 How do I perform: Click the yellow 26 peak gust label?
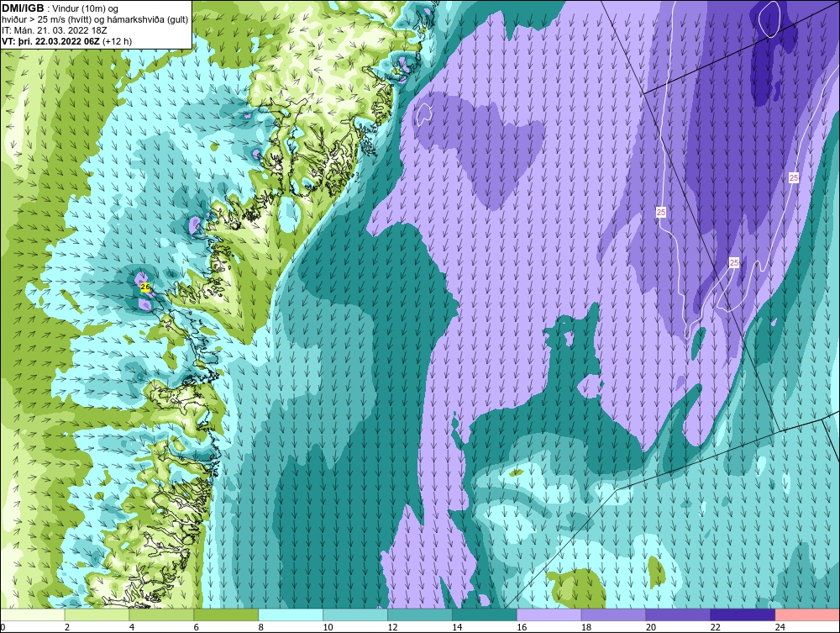point(145,287)
